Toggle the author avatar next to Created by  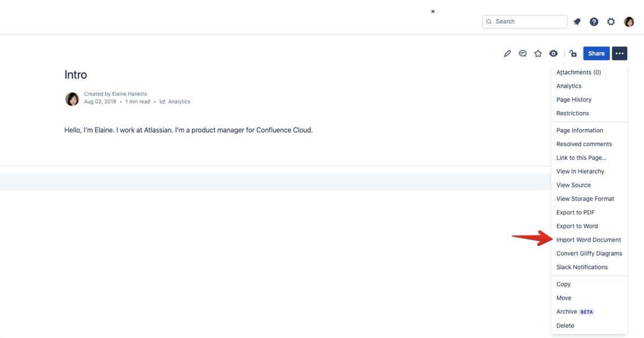72,99
